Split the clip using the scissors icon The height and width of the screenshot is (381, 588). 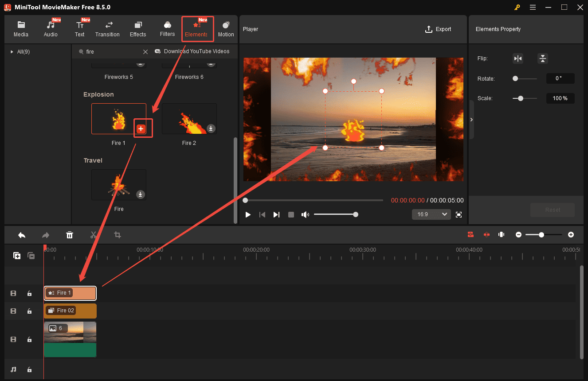coord(94,235)
